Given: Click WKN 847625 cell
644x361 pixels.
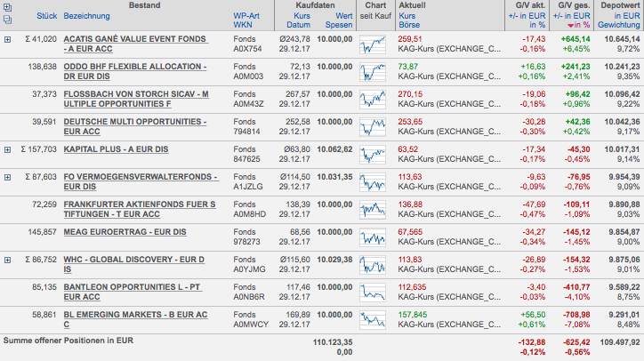Looking at the screenshot, I should [x=247, y=159].
